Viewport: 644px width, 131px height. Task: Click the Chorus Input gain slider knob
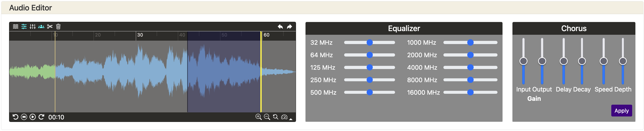click(x=524, y=61)
